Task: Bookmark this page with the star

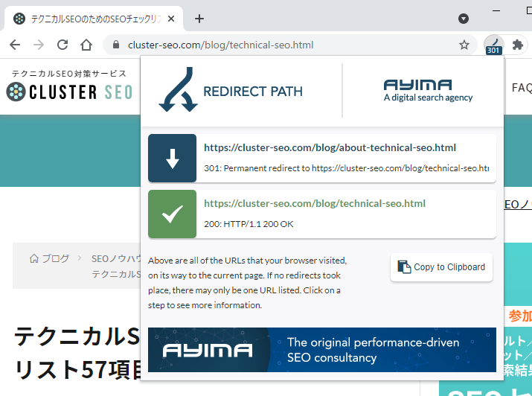Action: pyautogui.click(x=464, y=45)
